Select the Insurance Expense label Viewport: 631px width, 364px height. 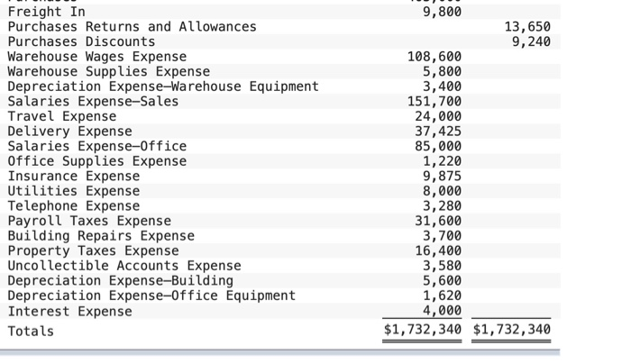74,176
